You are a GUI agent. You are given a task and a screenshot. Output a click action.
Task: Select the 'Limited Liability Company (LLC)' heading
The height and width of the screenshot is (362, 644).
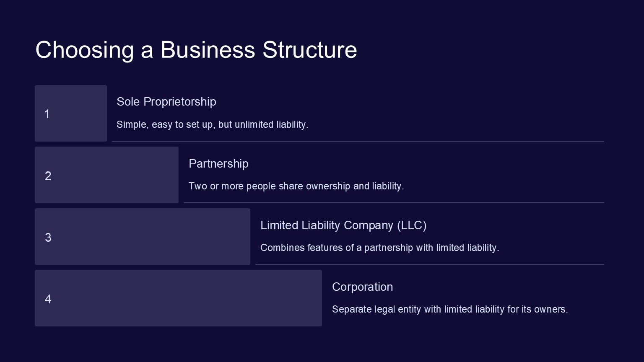tap(343, 225)
